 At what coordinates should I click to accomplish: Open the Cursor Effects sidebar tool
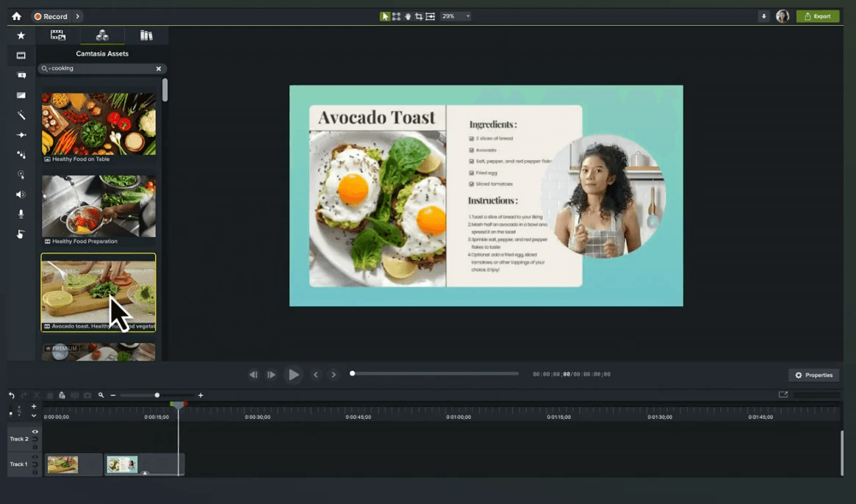pos(21,175)
